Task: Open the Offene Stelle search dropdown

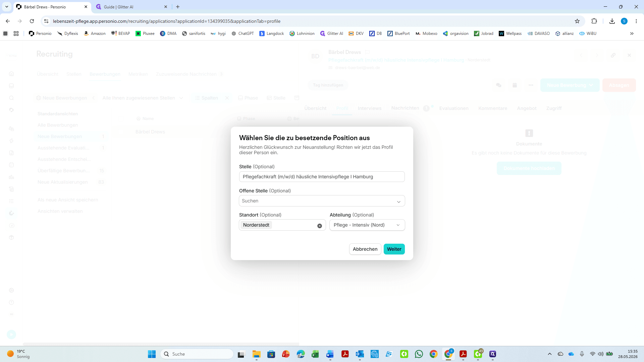Action: [322, 201]
